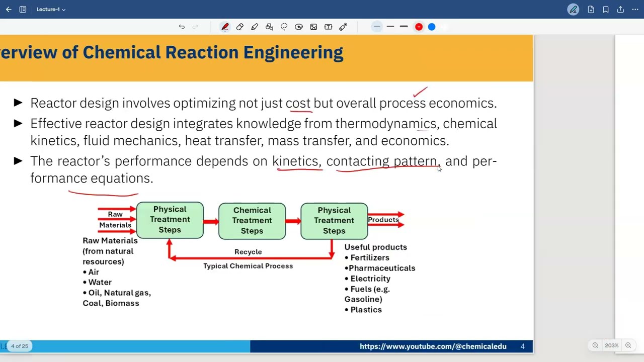The image size is (644, 362).
Task: Click the 'Useful products' heading
Action: (376, 247)
